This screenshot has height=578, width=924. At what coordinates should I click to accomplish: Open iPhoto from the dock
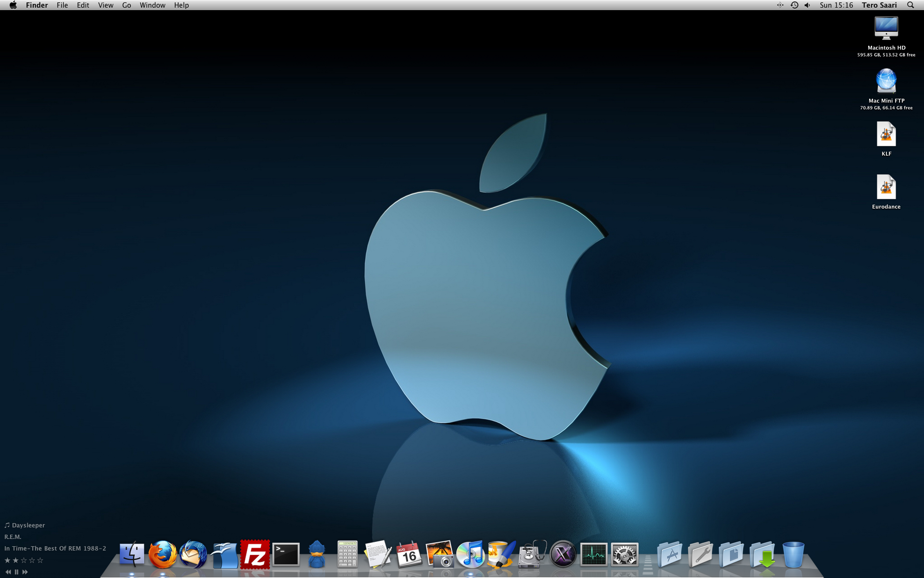pos(440,554)
